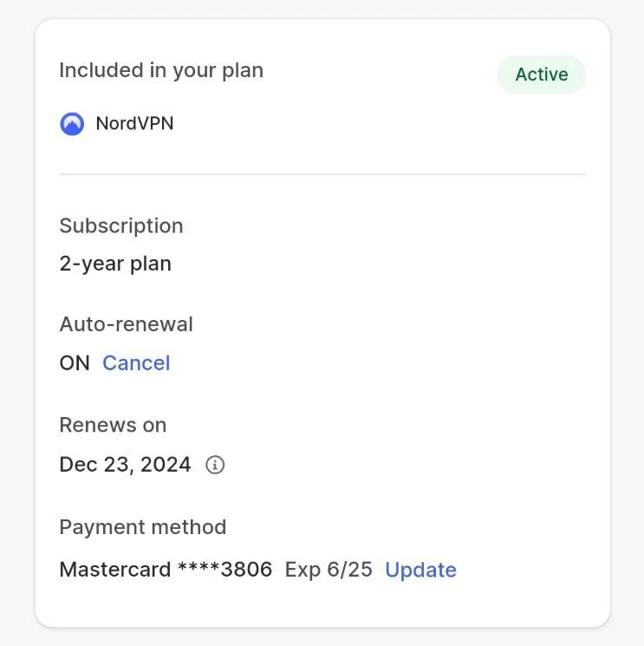Click the word Mastercard
Image resolution: width=644 pixels, height=646 pixels.
pos(115,570)
